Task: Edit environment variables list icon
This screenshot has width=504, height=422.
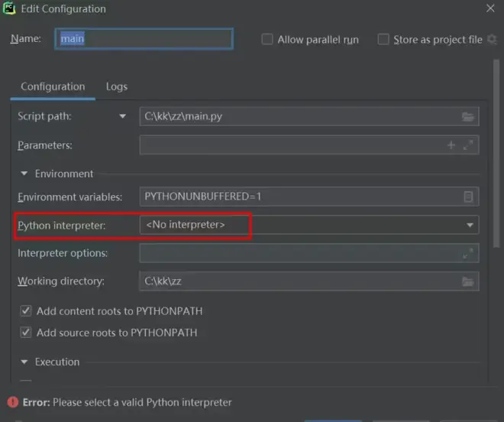Action: click(468, 196)
